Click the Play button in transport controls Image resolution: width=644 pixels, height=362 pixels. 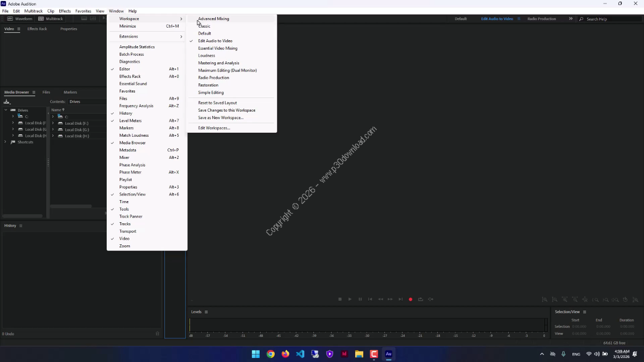tap(350, 299)
